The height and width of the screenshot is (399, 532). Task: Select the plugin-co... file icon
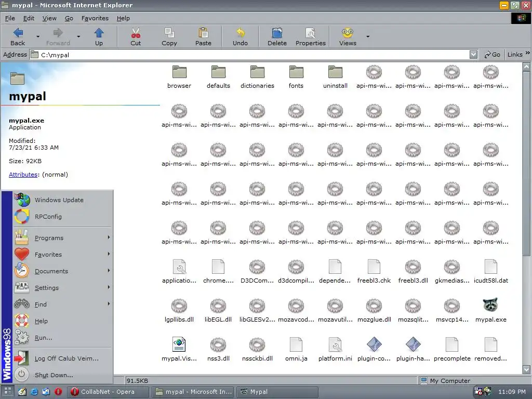coord(374,344)
